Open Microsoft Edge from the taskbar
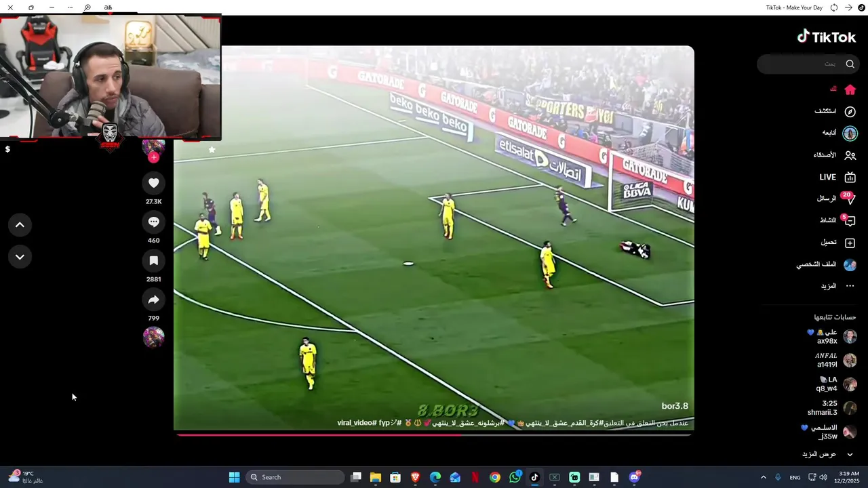Image resolution: width=868 pixels, height=488 pixels. click(435, 477)
